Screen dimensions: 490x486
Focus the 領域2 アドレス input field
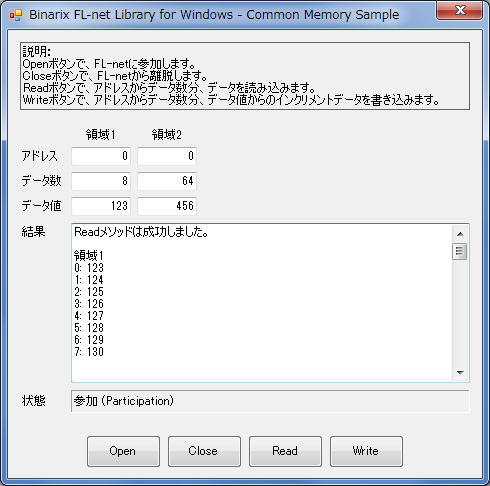pyautogui.click(x=167, y=156)
